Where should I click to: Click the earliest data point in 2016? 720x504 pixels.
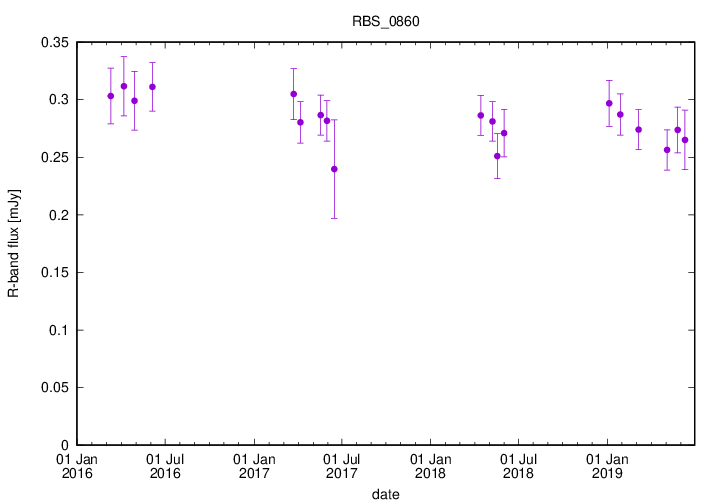click(x=111, y=96)
